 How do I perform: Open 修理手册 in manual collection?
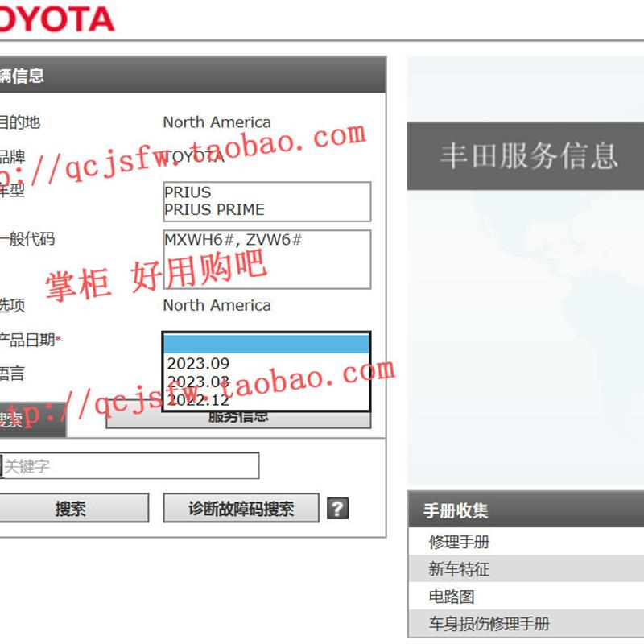pos(526,541)
